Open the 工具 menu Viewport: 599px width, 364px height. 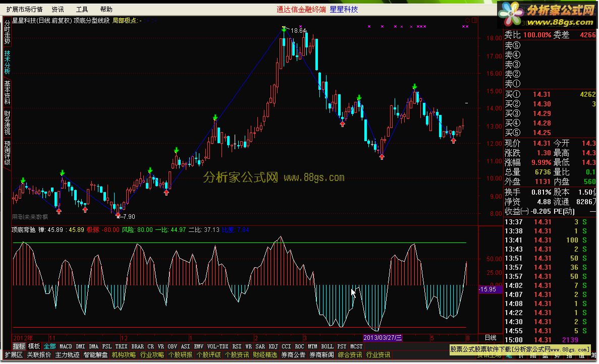coord(82,9)
